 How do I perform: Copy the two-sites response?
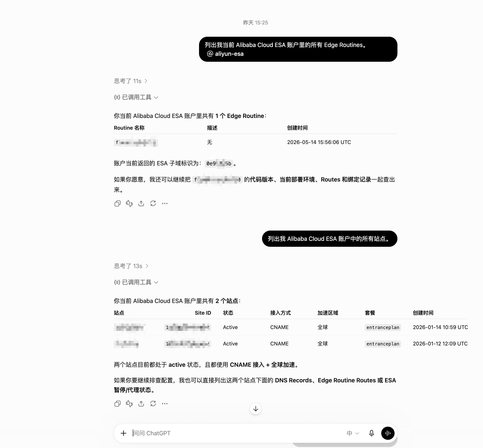(117, 404)
